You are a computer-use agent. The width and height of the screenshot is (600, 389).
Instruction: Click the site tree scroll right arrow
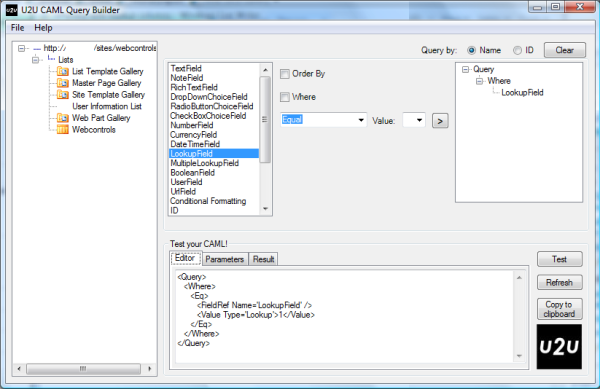[150, 369]
